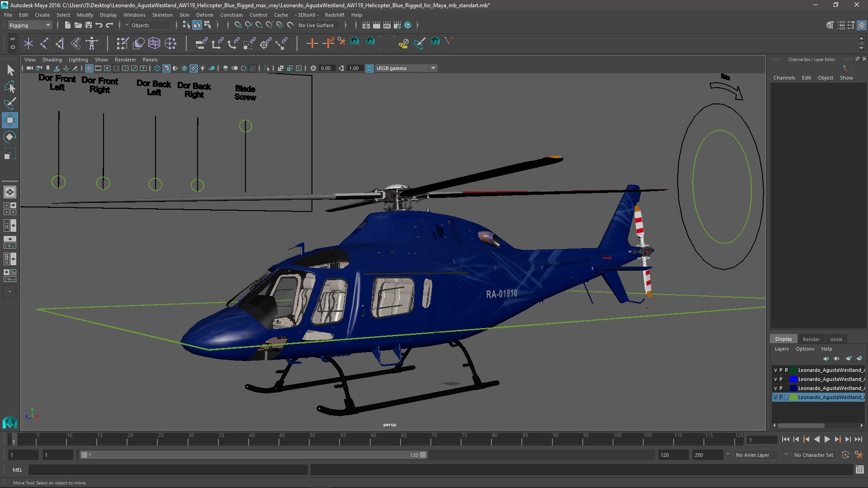The image size is (868, 488).
Task: Open the Skeleton menu
Action: pyautogui.click(x=162, y=15)
